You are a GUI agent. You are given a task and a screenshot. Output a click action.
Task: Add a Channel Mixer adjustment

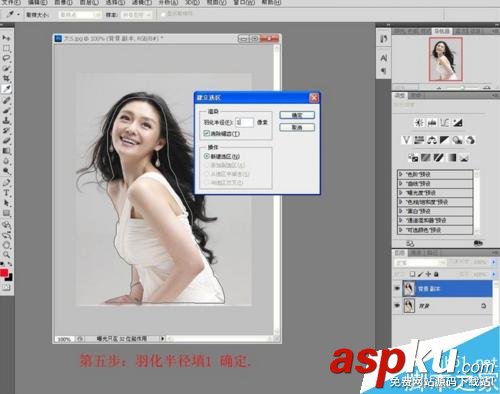coord(470,140)
